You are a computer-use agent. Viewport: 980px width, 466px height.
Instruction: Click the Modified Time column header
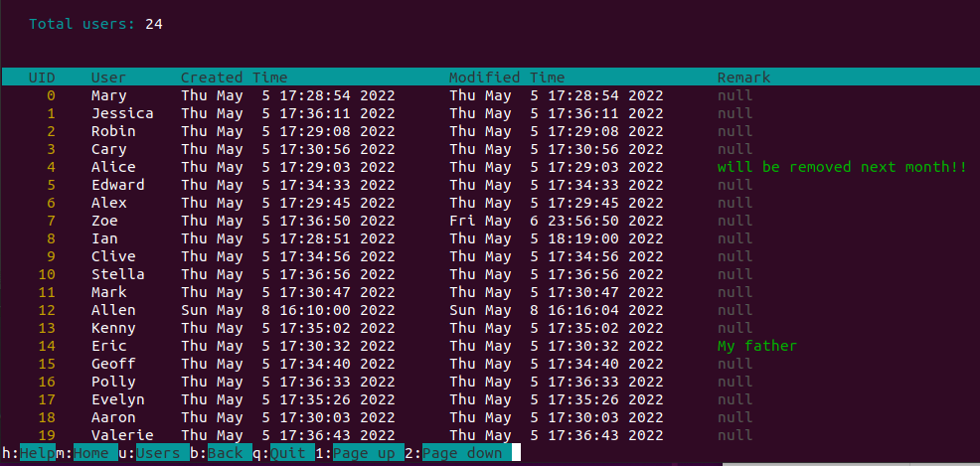click(507, 78)
